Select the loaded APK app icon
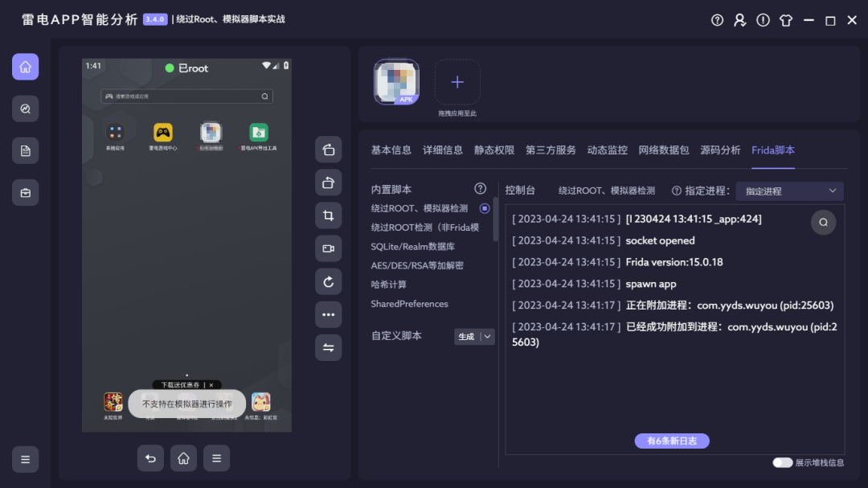The height and width of the screenshot is (488, 868). click(396, 82)
